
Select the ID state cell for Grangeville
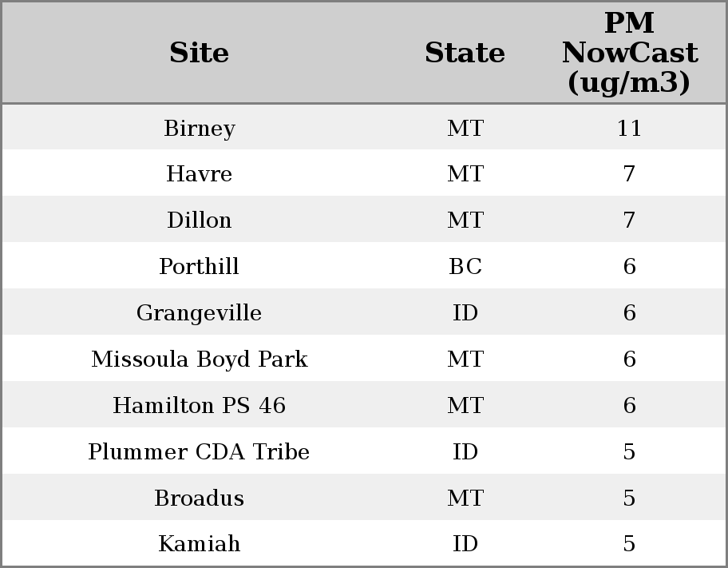[x=465, y=313]
